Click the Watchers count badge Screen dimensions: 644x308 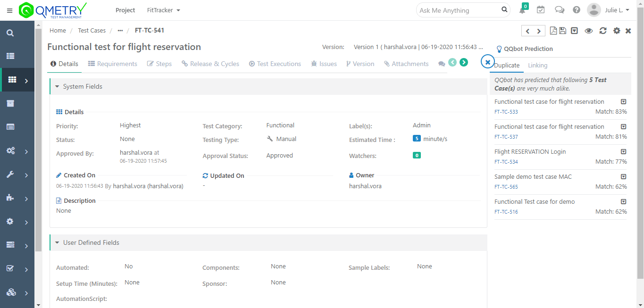417,155
